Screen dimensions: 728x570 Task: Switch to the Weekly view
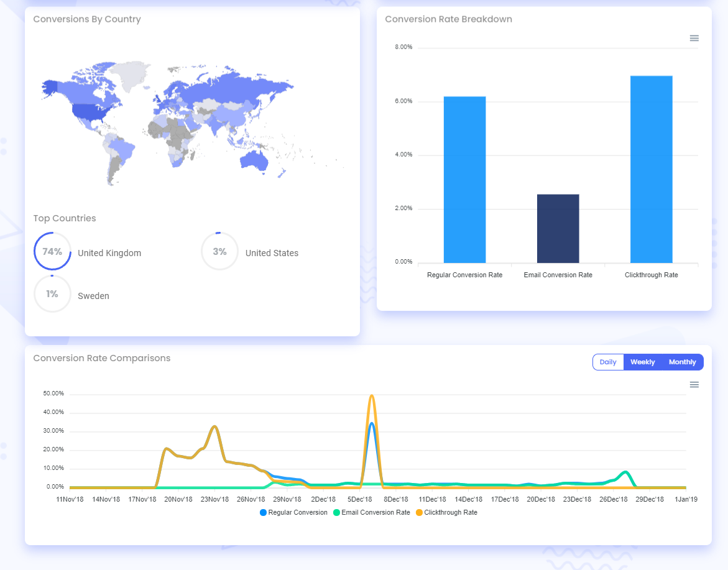click(x=643, y=362)
